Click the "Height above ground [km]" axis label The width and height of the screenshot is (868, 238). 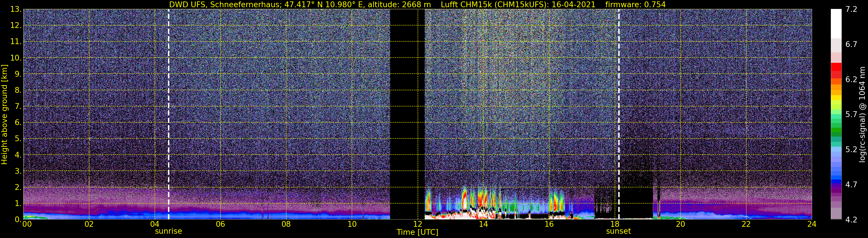click(x=4, y=114)
